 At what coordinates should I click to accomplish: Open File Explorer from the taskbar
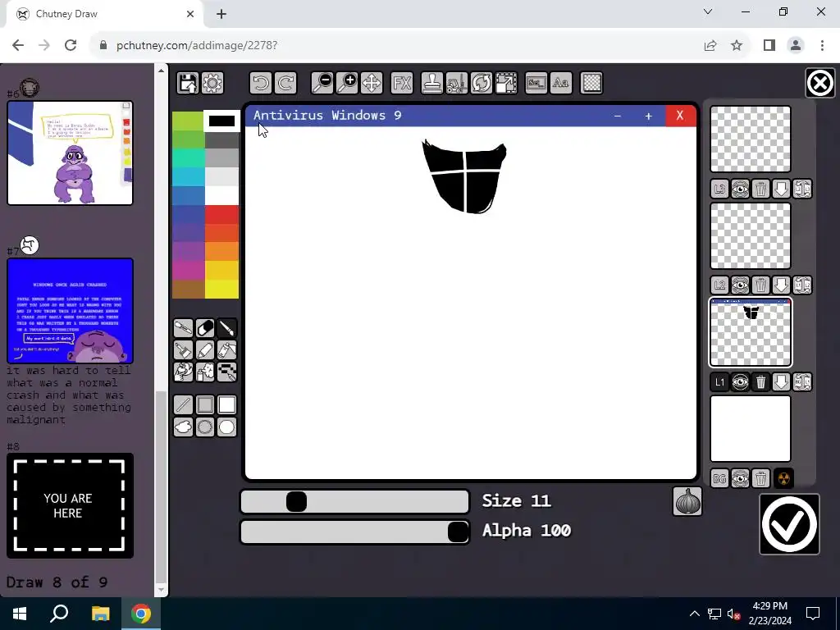tap(100, 614)
